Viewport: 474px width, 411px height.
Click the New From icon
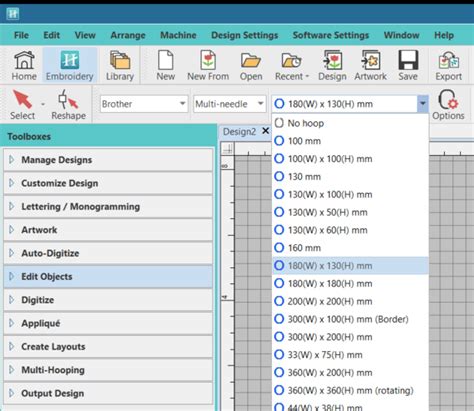pos(208,65)
